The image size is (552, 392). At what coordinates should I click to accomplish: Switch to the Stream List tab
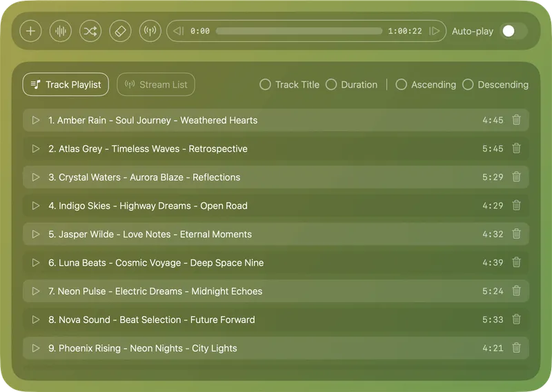(156, 84)
